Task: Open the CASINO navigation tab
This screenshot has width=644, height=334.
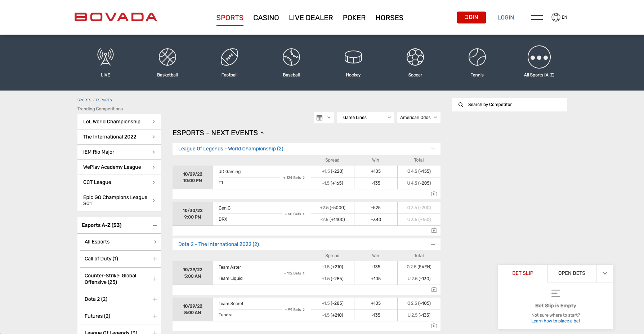Action: (x=266, y=18)
